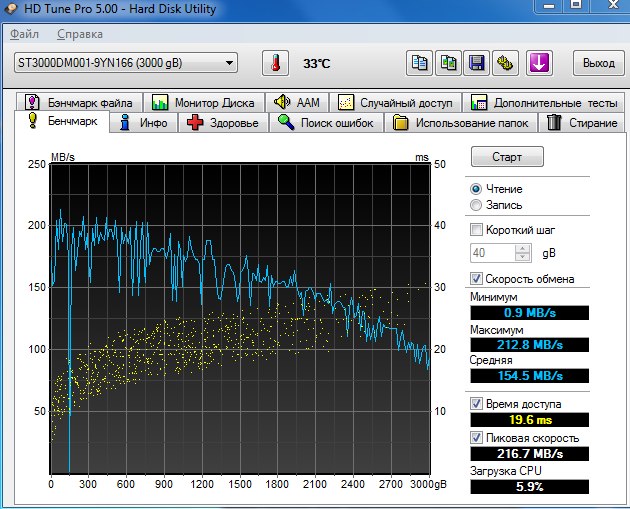The image size is (630, 509).
Task: Open the Поиск ошибок tab
Action: (325, 123)
